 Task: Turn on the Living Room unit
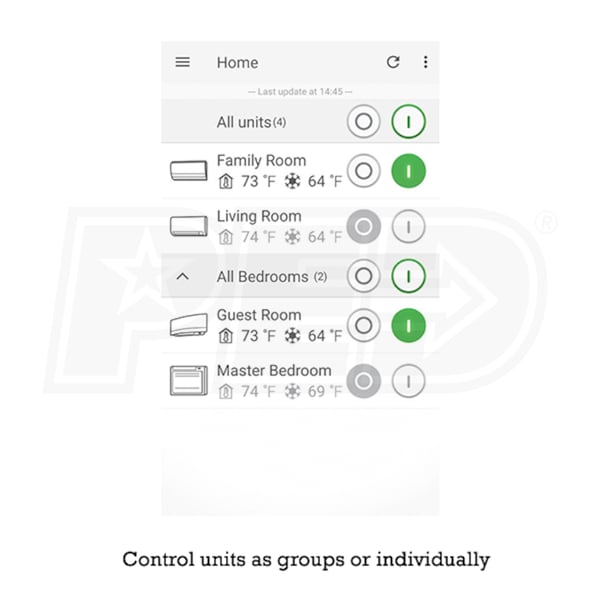(x=408, y=227)
